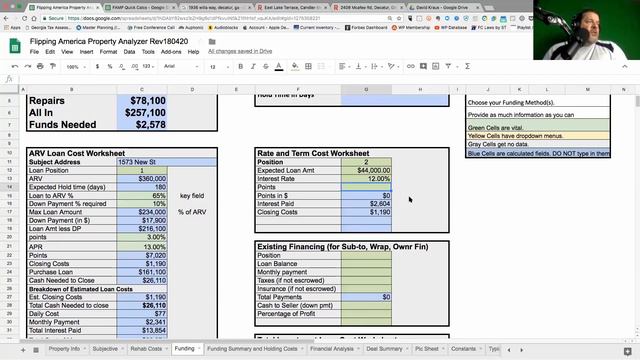The width and height of the screenshot is (640, 360).
Task: Open the horizontal align dropdown
Action: (x=344, y=66)
